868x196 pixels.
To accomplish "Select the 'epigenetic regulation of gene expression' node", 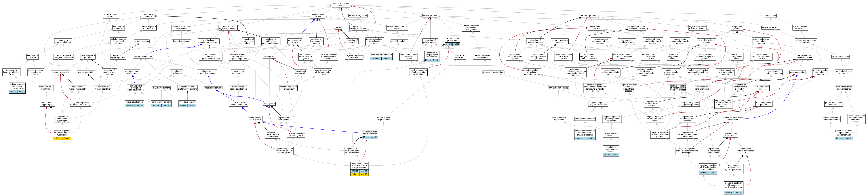I will [598, 103].
